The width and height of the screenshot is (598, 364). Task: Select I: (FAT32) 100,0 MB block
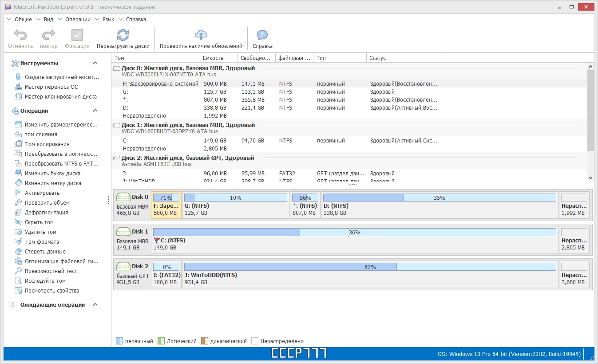(x=166, y=274)
